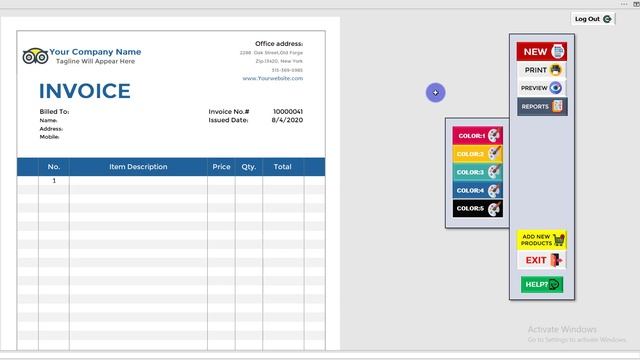This screenshot has height=360, width=640.
Task: Click the printer icon on PRINT
Action: (556, 70)
